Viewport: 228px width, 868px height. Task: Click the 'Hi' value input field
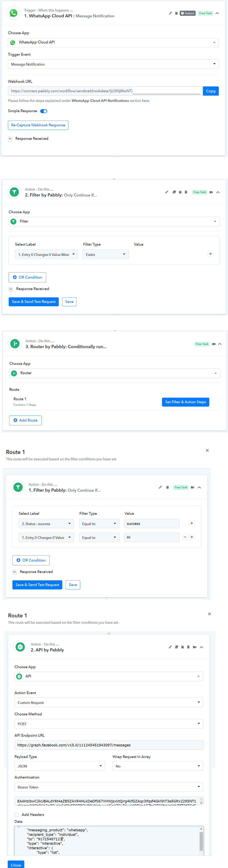pos(152,537)
